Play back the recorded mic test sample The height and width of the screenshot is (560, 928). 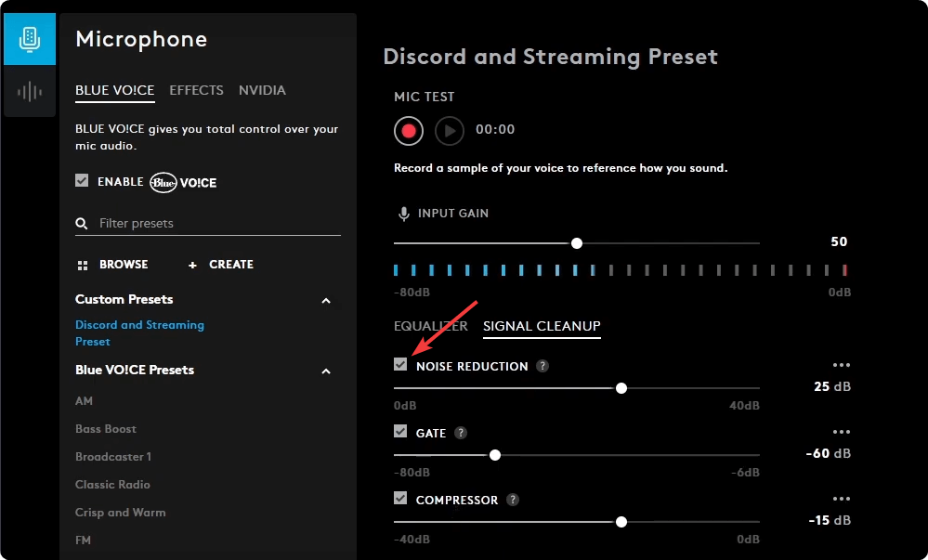[x=450, y=130]
